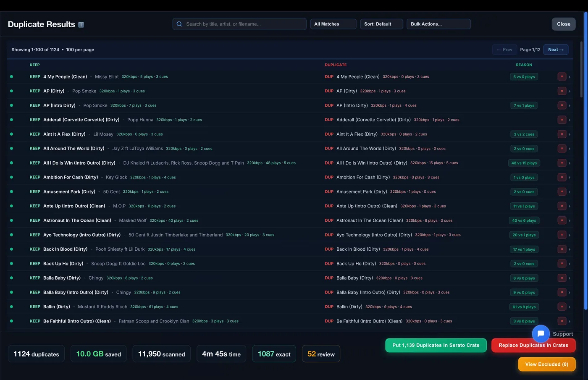Click the red X for All Around The World
The image size is (588, 380).
tap(562, 149)
